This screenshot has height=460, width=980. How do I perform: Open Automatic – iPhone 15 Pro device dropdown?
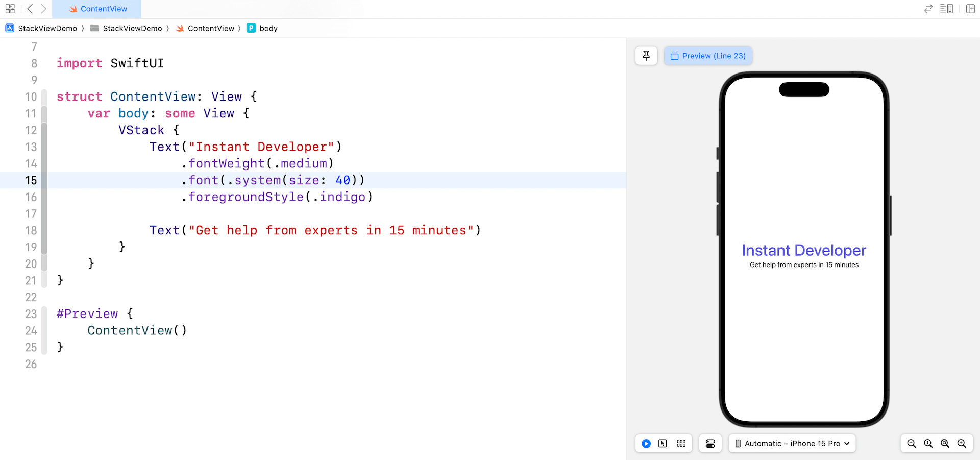[x=792, y=443]
